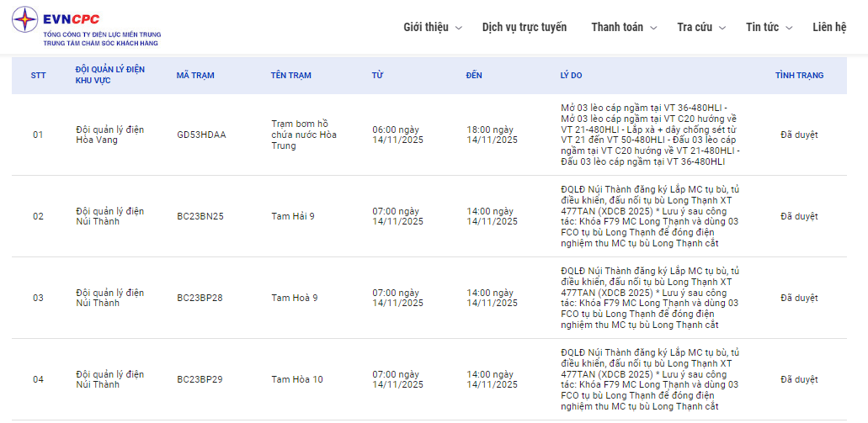
Task: Select station code BC23BN25
Action: click(200, 216)
